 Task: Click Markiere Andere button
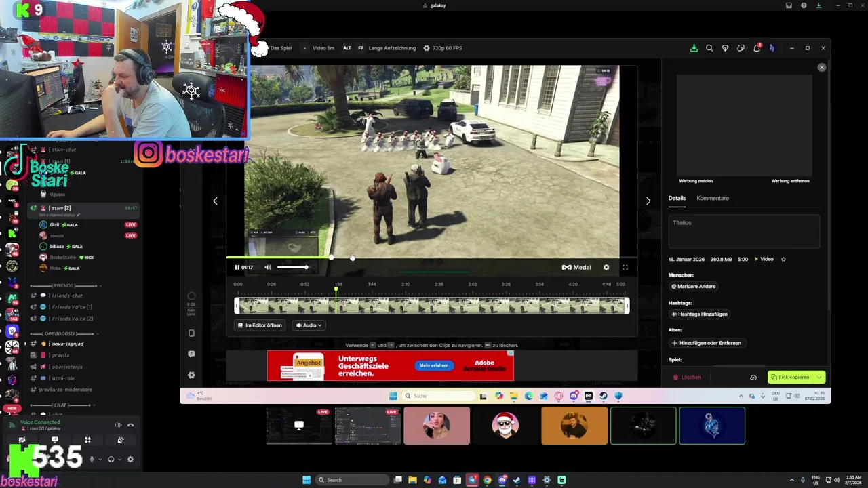pyautogui.click(x=694, y=286)
